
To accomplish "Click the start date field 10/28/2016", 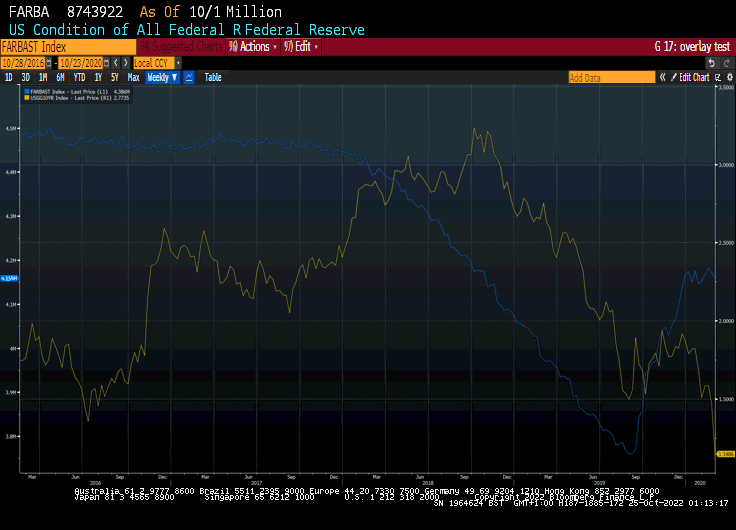I will 23,63.
